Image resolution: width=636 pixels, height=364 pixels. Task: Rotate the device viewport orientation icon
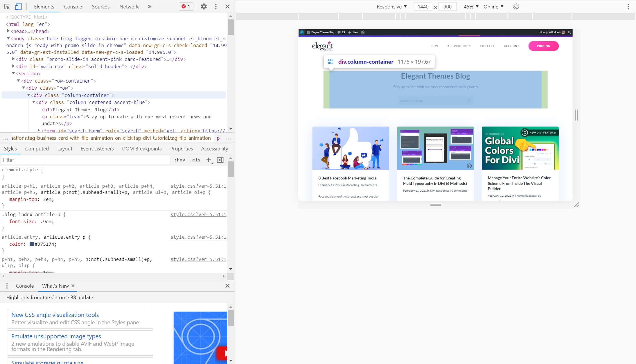(516, 6)
